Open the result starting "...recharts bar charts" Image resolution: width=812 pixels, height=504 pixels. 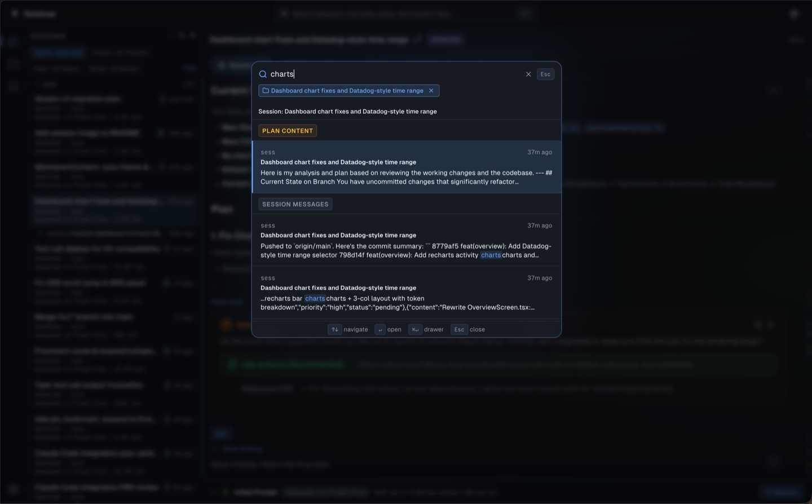[x=407, y=293]
